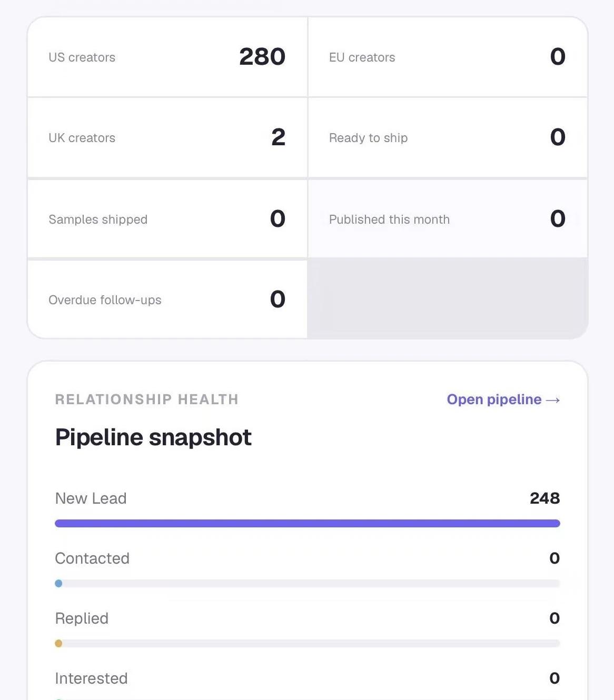Select the Interested stage label
This screenshot has width=614, height=700.
(x=91, y=678)
